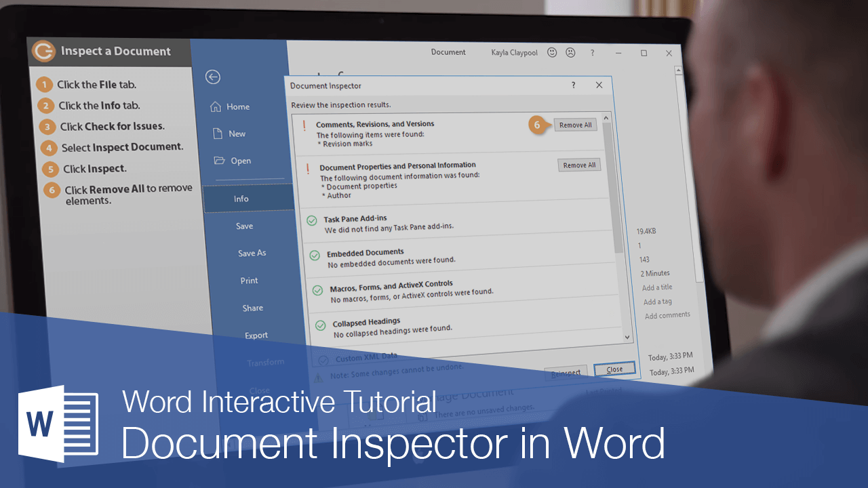Click Add a title input field
This screenshot has height=488, width=868.
click(x=656, y=287)
